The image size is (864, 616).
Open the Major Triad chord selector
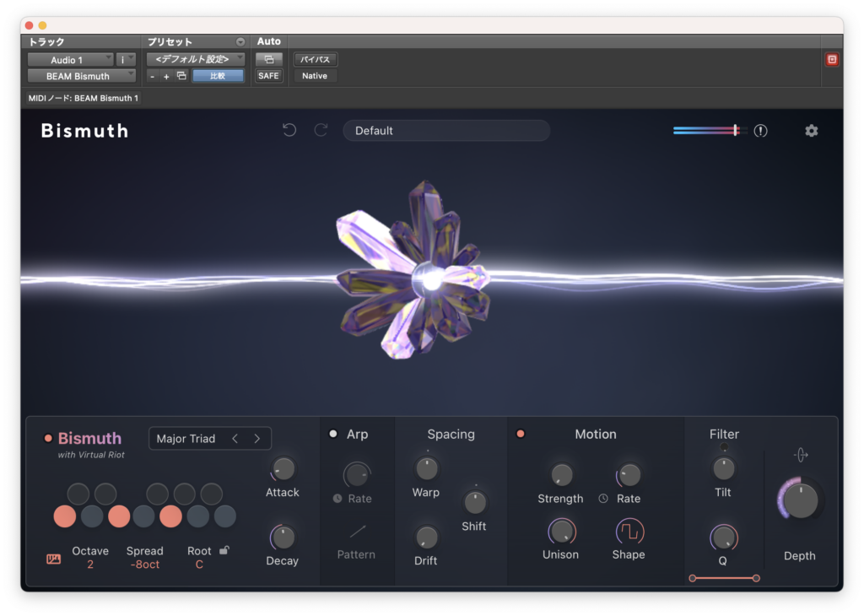pyautogui.click(x=210, y=439)
